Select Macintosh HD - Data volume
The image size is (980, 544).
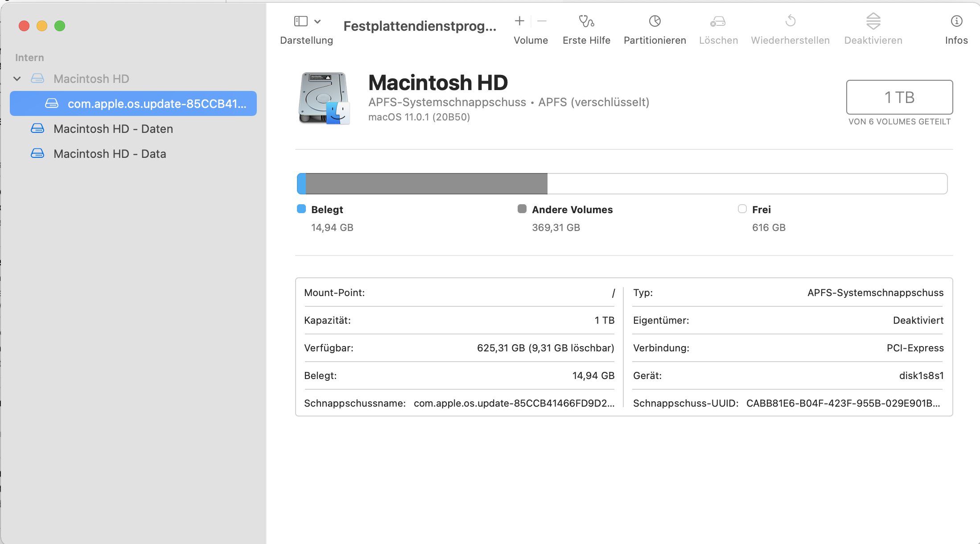tap(110, 154)
